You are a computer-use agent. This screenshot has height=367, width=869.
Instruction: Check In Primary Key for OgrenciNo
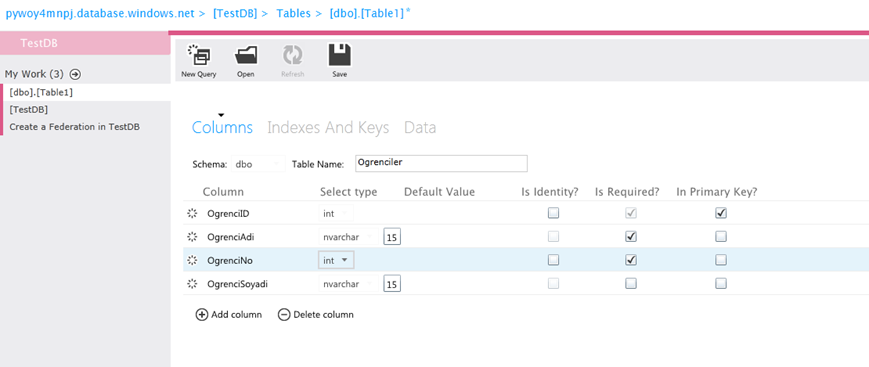721,260
